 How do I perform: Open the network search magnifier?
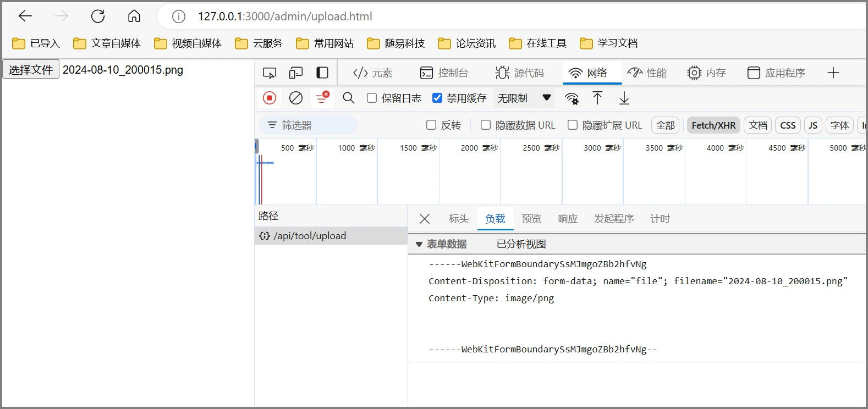[348, 98]
